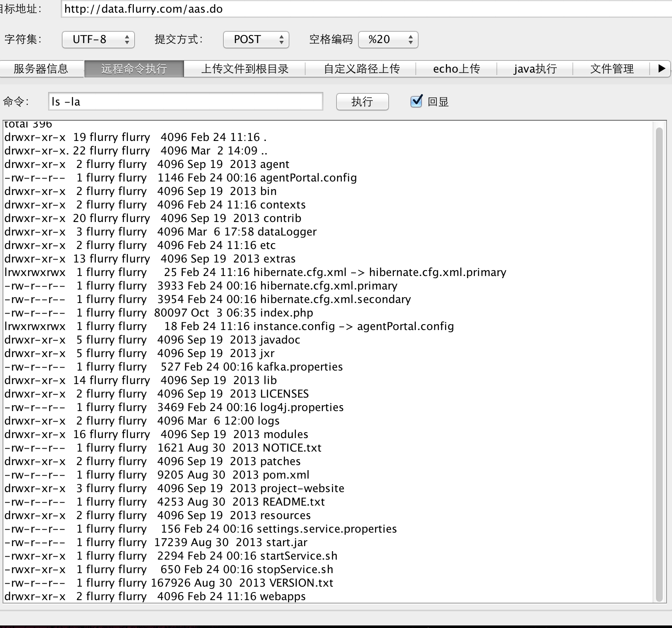Select the project-website directory row
Screen dimensions: 672x628
[174, 488]
